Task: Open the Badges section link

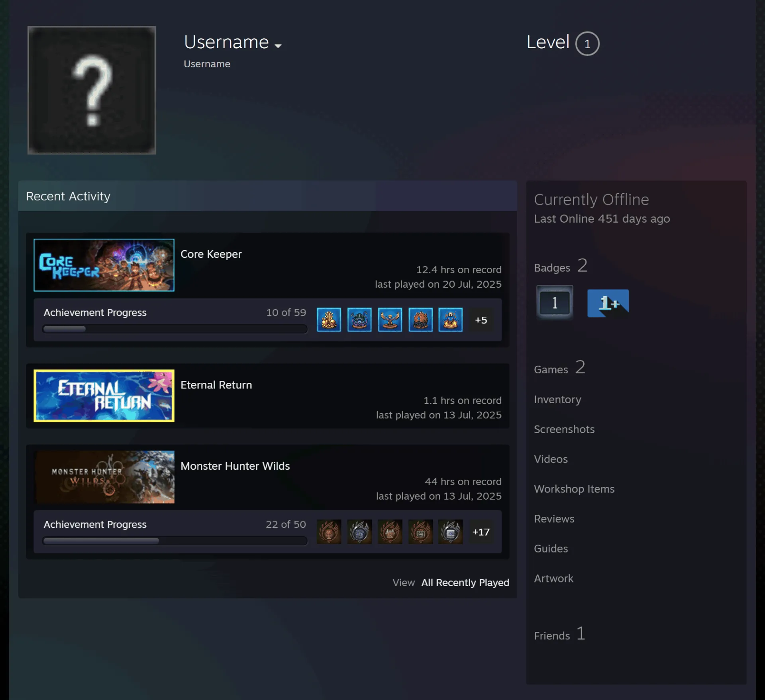Action: click(561, 266)
